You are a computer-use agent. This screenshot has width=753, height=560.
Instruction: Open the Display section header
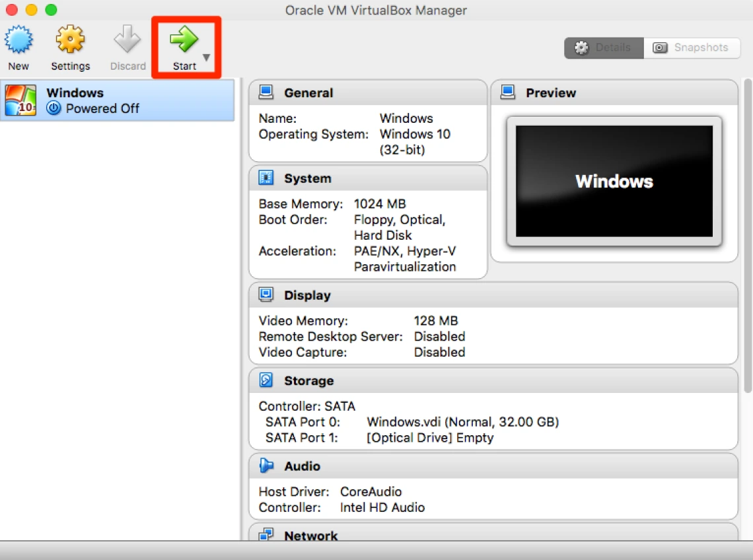pyautogui.click(x=493, y=295)
